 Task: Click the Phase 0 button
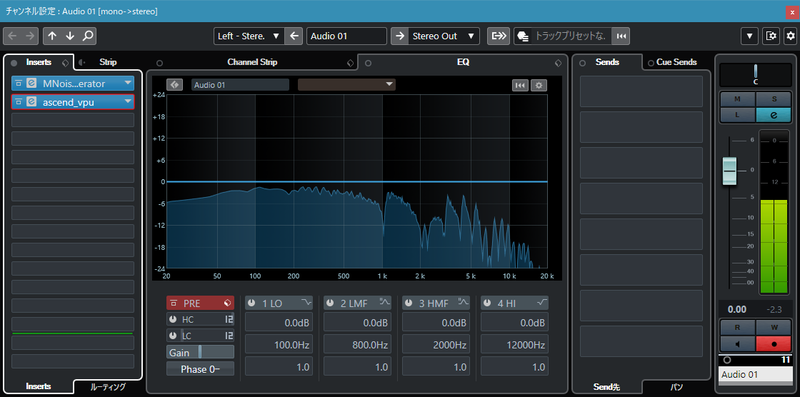click(x=200, y=369)
